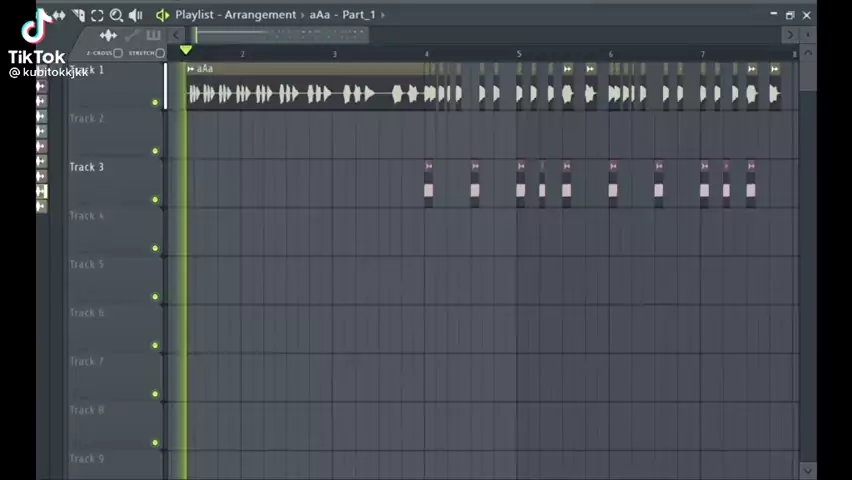Select the tool between slip and select icons
The image size is (852, 480).
78,15
